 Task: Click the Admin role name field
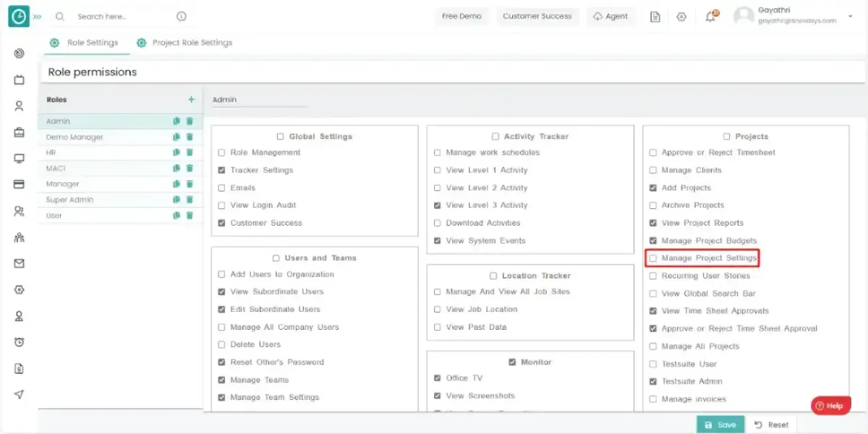point(259,100)
